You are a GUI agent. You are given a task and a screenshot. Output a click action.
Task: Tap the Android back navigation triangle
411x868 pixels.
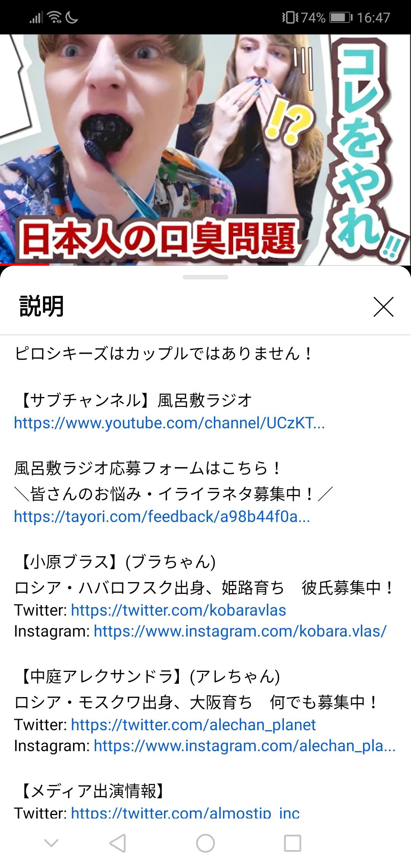pos(118,843)
